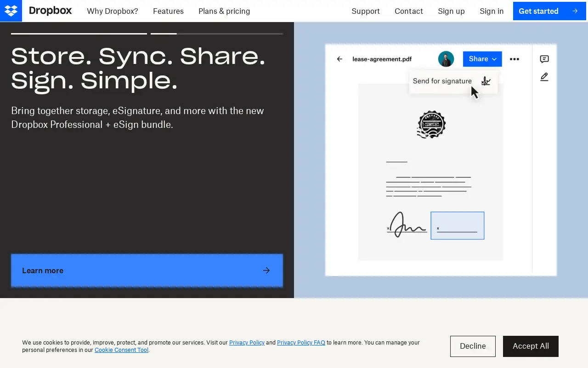The image size is (588, 368).
Task: Click the Dropbox wordmark
Action: click(x=50, y=11)
